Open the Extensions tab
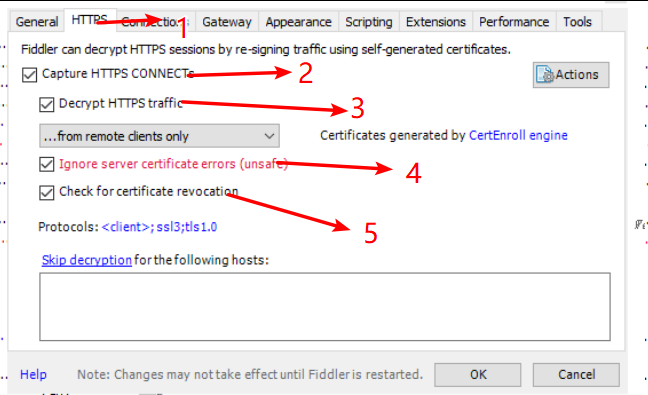 coord(436,21)
